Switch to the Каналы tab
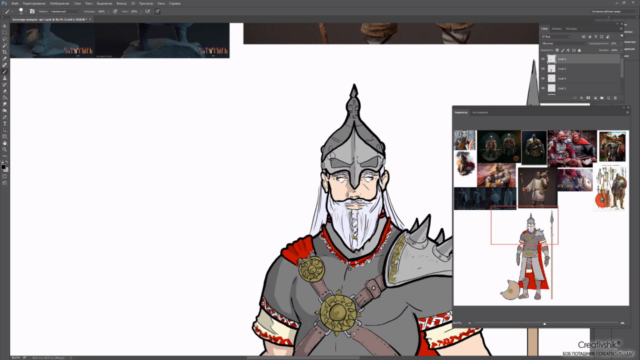Image resolution: width=640 pixels, height=360 pixels. click(x=557, y=29)
